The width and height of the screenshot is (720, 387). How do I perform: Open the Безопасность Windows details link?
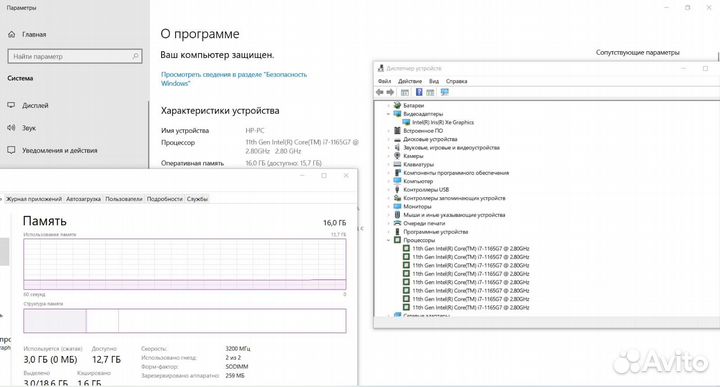click(234, 79)
